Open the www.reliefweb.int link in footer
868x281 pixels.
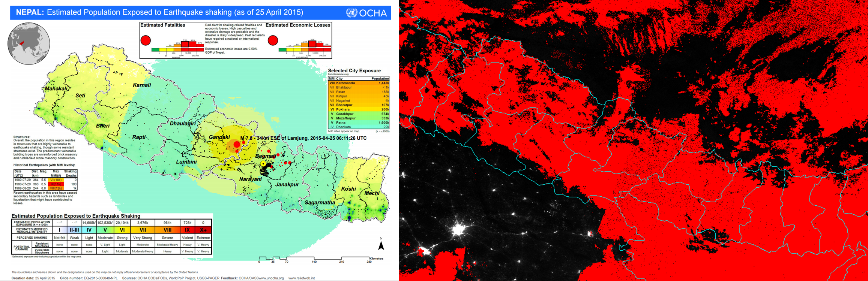coord(302,278)
